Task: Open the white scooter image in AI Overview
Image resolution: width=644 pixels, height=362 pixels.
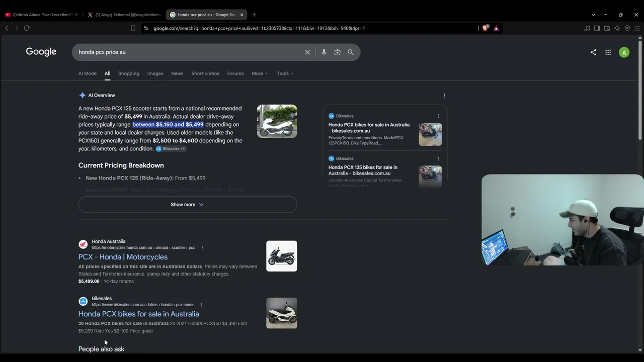Action: point(277,121)
